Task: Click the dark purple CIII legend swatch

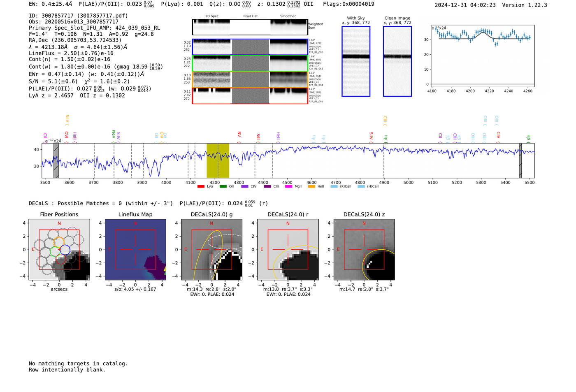Action: click(267, 187)
